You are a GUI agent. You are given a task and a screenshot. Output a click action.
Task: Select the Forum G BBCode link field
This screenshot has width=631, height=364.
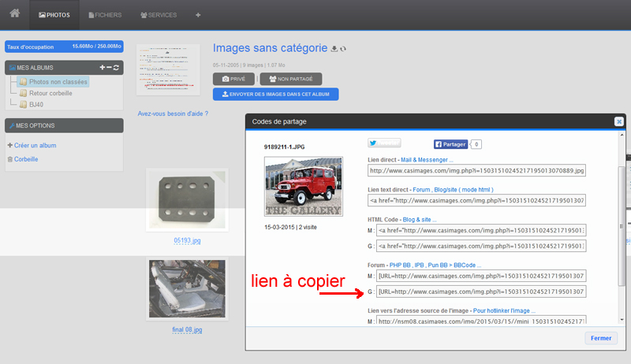[481, 292]
